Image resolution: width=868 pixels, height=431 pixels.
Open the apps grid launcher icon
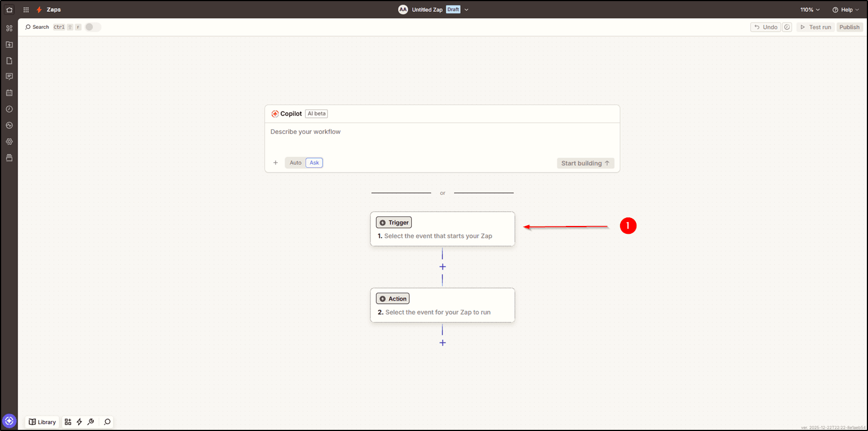point(26,10)
